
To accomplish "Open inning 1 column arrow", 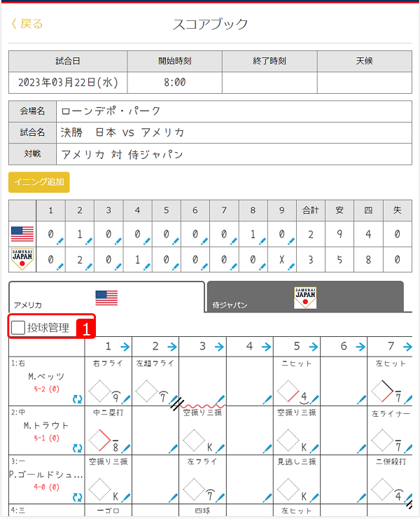I will [x=125, y=347].
